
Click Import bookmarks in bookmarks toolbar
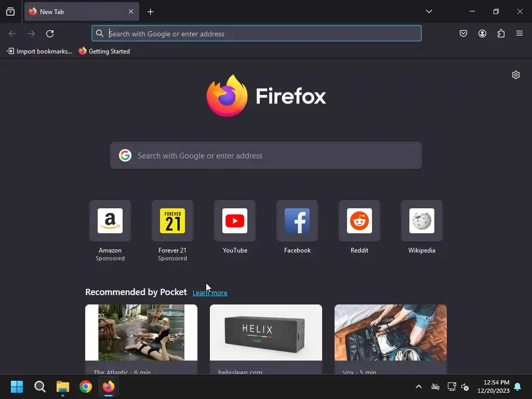click(39, 51)
